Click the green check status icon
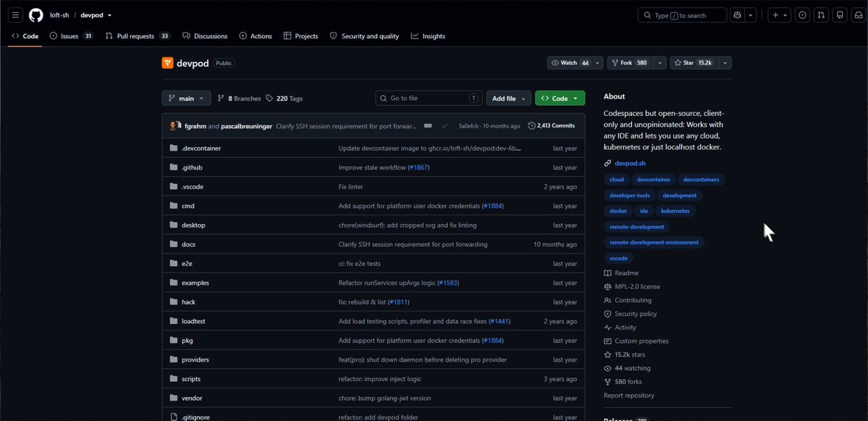868x421 pixels. pyautogui.click(x=444, y=126)
